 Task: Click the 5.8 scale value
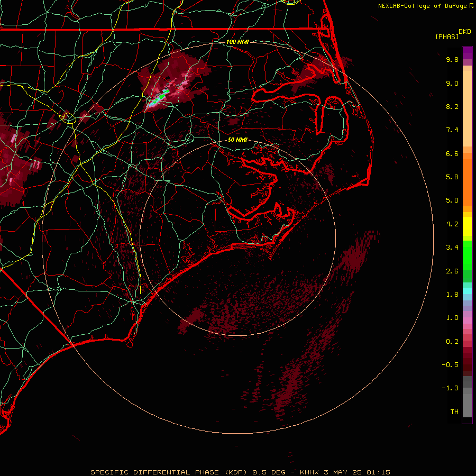452,177
